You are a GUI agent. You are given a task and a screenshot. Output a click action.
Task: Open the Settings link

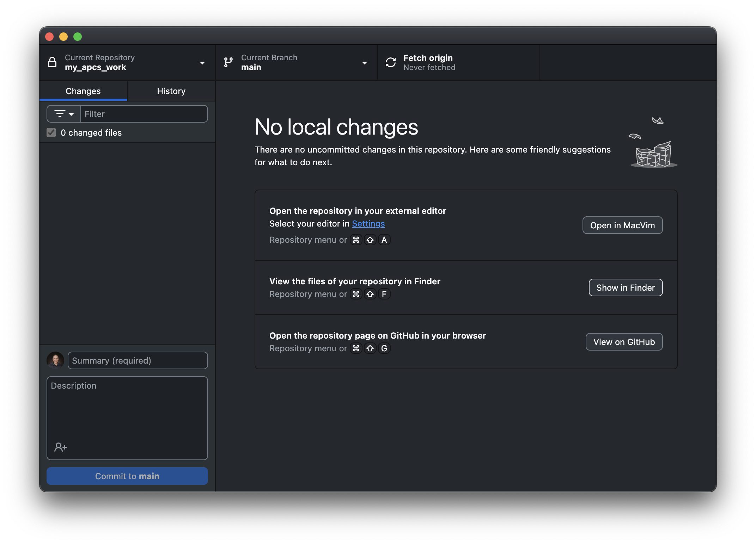tap(368, 223)
